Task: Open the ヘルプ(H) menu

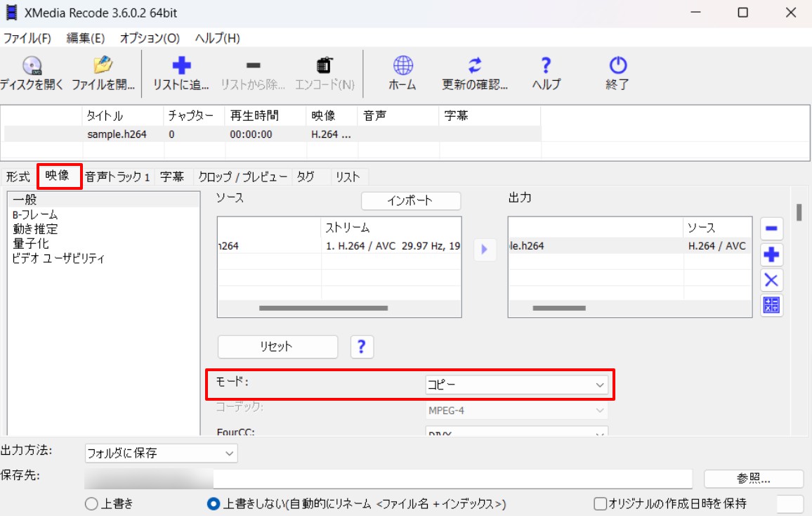Action: (x=217, y=39)
